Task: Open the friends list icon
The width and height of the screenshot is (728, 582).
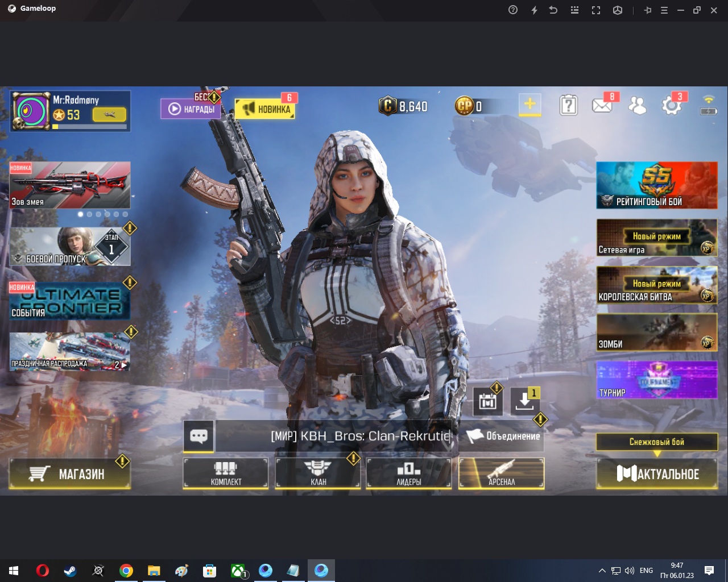Action: pyautogui.click(x=637, y=105)
